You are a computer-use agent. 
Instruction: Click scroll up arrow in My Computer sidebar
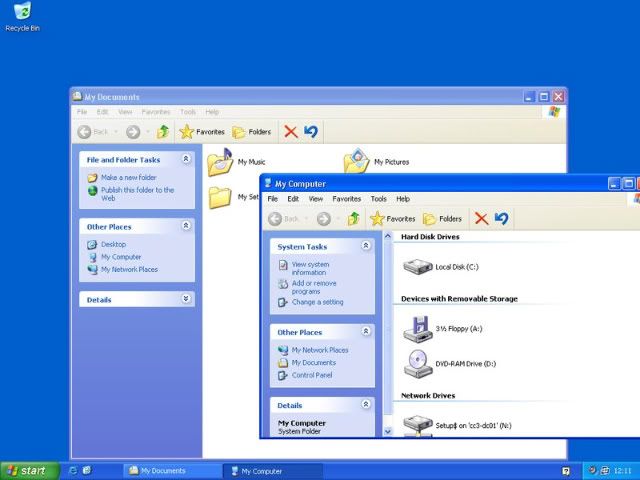388,236
